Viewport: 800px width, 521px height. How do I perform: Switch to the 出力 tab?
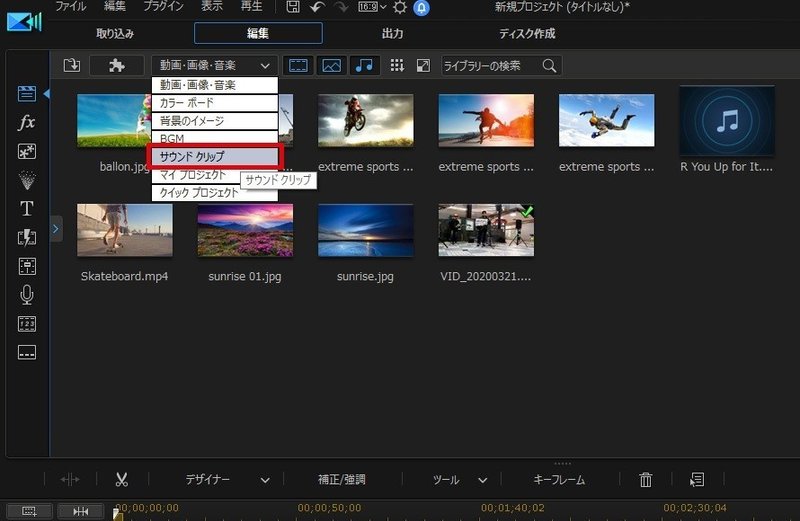click(x=392, y=34)
